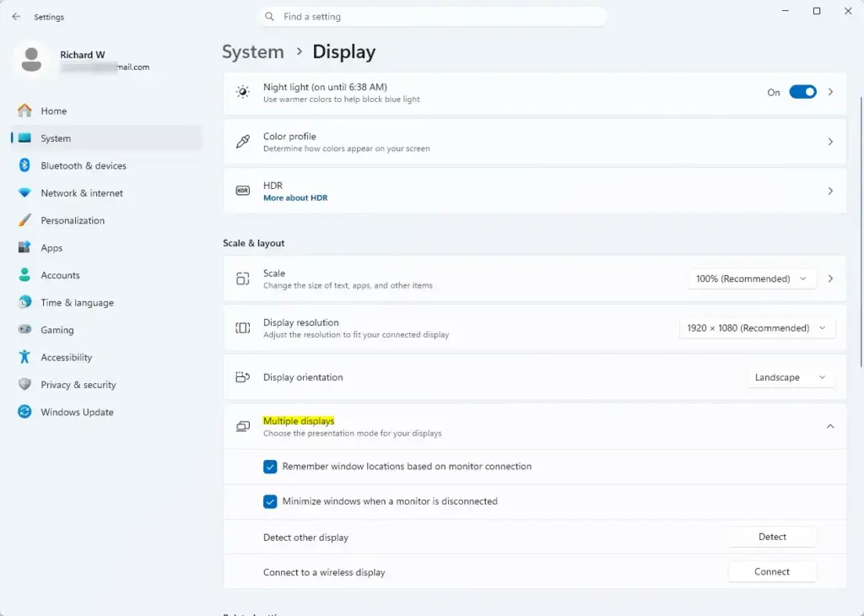This screenshot has width=864, height=616.
Task: Click the Color profile eyedropper icon
Action: (242, 142)
